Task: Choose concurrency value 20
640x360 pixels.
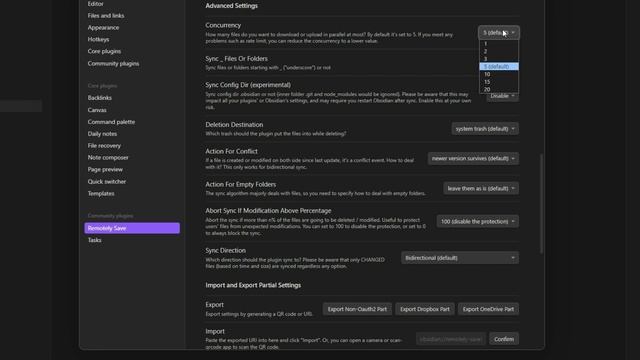Action: 499,89
